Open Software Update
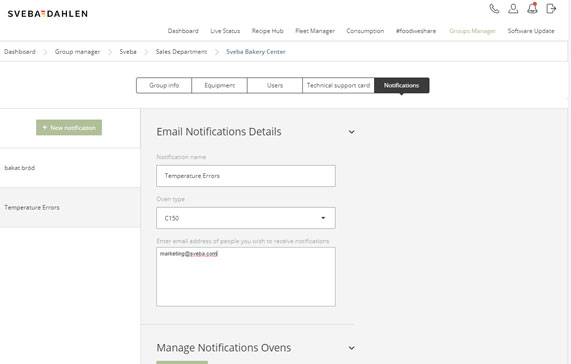571x364 pixels. coord(531,31)
